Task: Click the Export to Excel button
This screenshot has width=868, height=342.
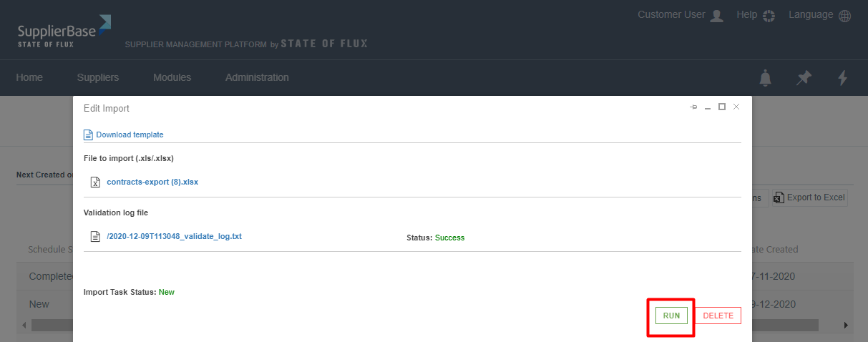Action: [x=809, y=197]
